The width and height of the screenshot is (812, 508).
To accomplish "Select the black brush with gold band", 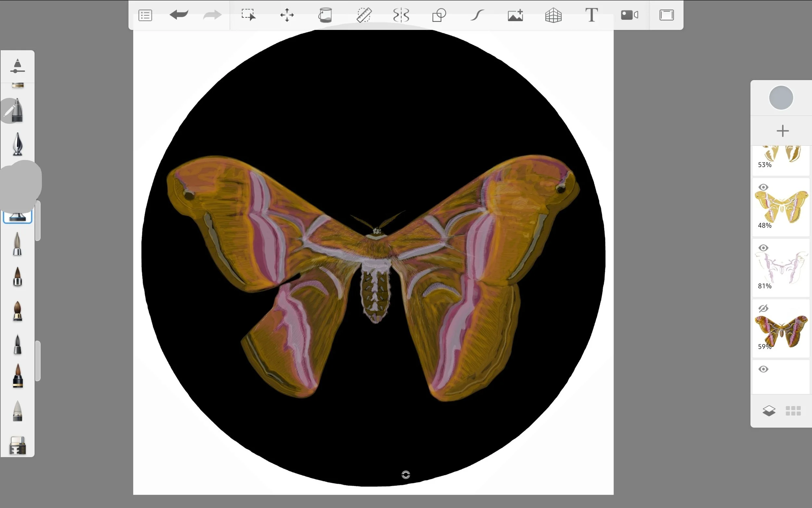I will 18,376.
